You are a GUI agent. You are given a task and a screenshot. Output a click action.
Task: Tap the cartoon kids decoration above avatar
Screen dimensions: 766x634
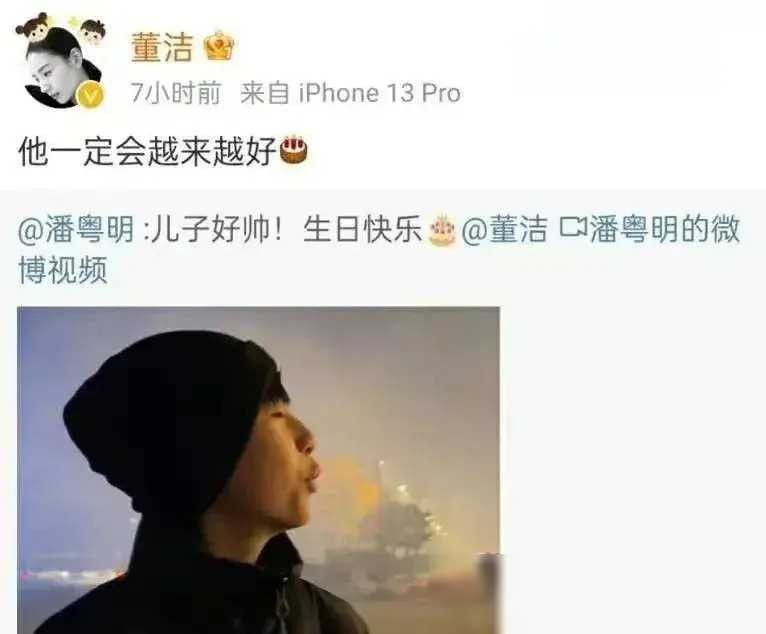click(61, 28)
